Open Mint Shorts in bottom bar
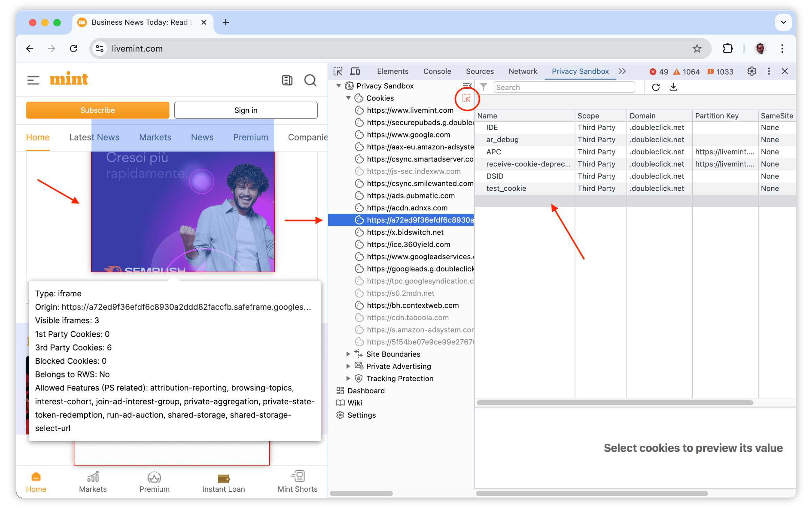Image resolution: width=812 pixels, height=508 pixels. pyautogui.click(x=298, y=482)
